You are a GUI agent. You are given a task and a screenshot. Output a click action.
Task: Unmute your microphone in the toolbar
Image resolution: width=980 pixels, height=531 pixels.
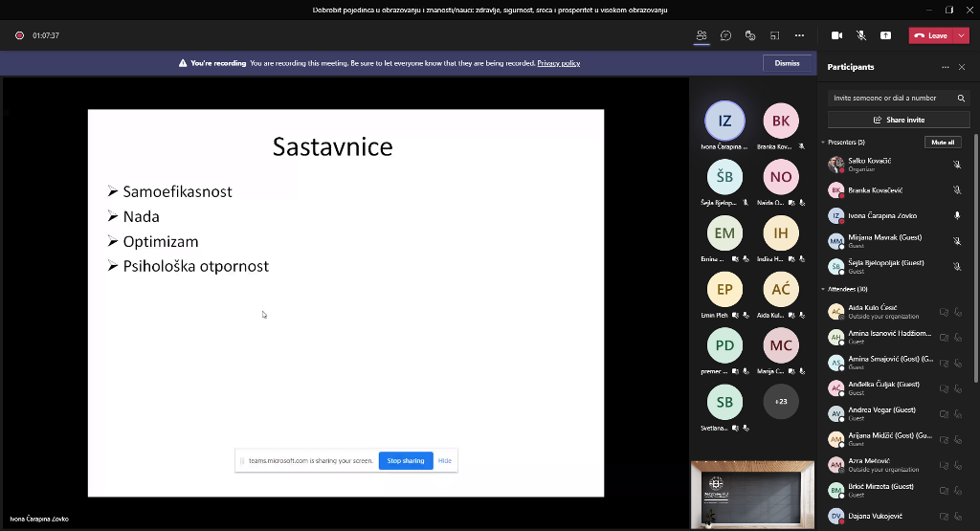860,35
